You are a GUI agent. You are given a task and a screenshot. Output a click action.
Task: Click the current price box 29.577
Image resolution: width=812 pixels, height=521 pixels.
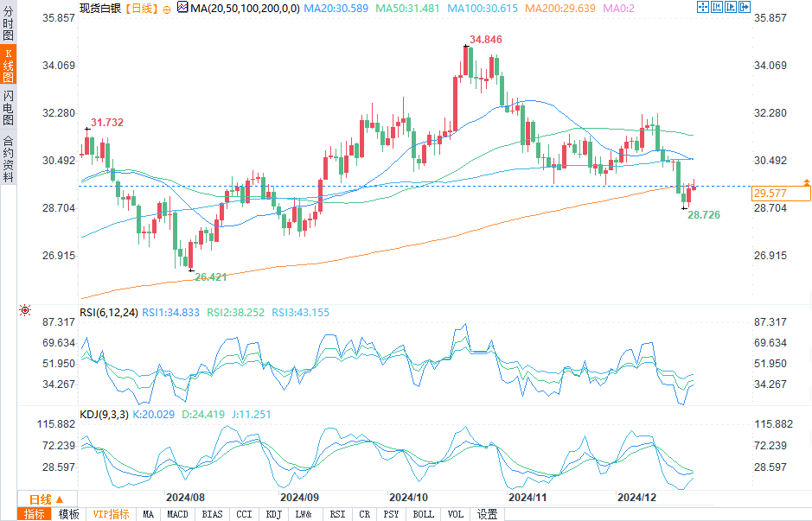tap(780, 193)
